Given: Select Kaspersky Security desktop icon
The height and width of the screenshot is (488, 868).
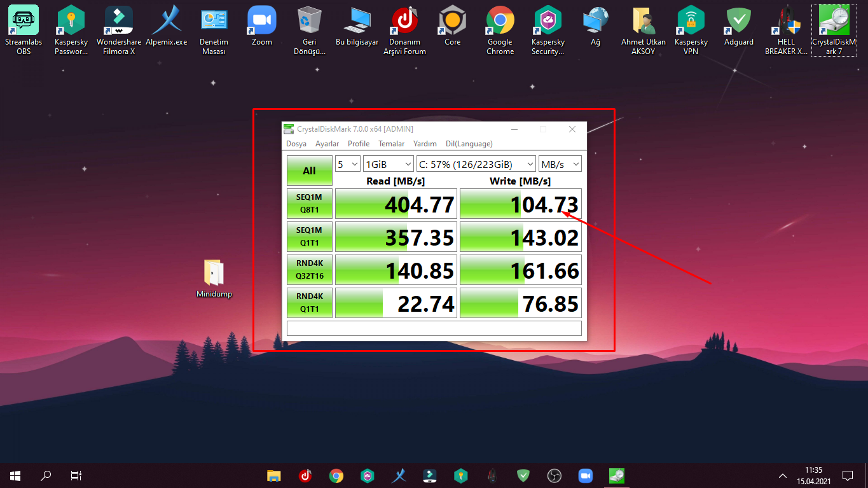Looking at the screenshot, I should (548, 30).
